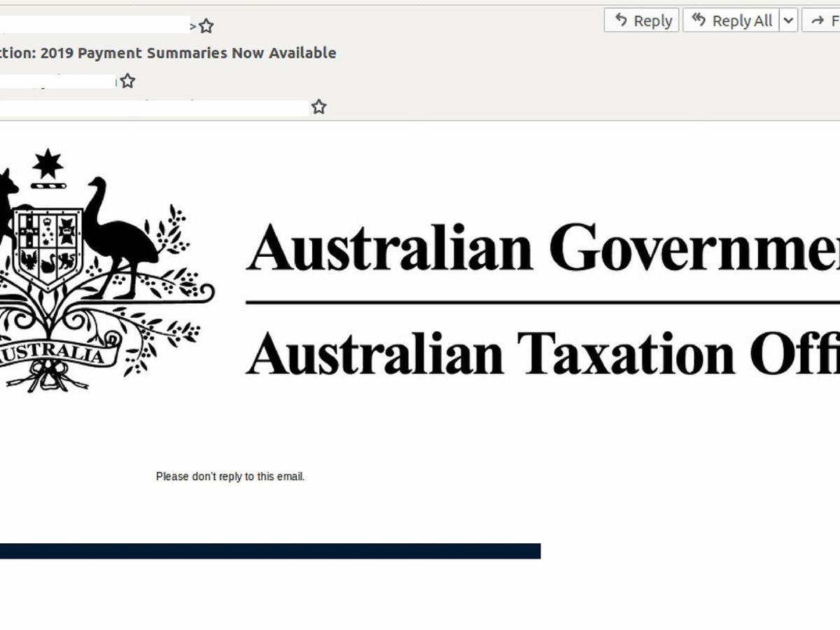The height and width of the screenshot is (630, 840).
Task: Click the Reply All button
Action: [x=731, y=21]
